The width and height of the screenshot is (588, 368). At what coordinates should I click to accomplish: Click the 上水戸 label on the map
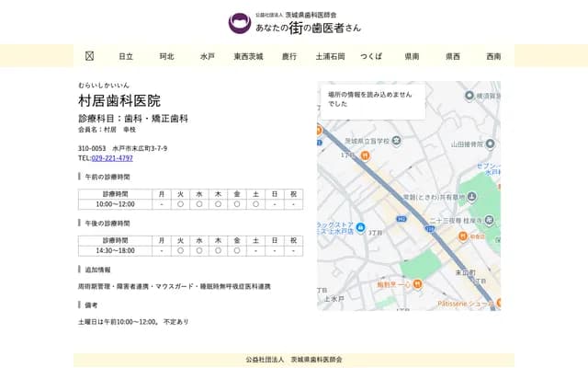click(334, 299)
